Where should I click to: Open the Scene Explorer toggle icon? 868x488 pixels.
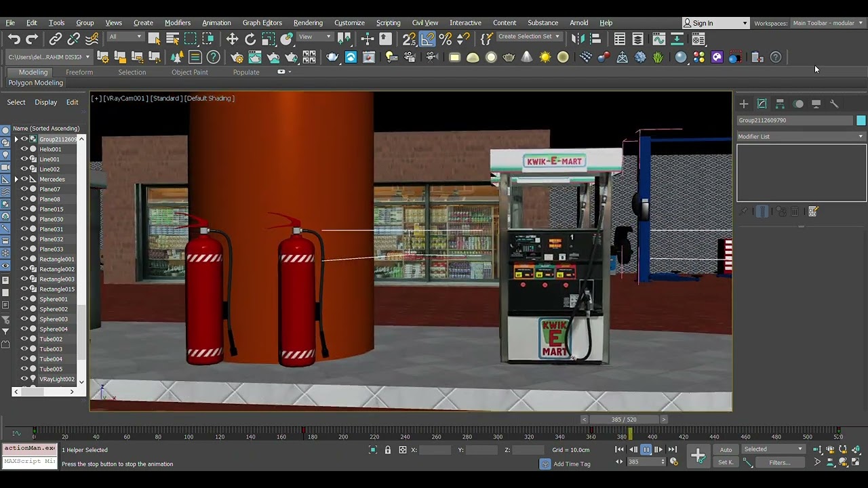(x=619, y=39)
